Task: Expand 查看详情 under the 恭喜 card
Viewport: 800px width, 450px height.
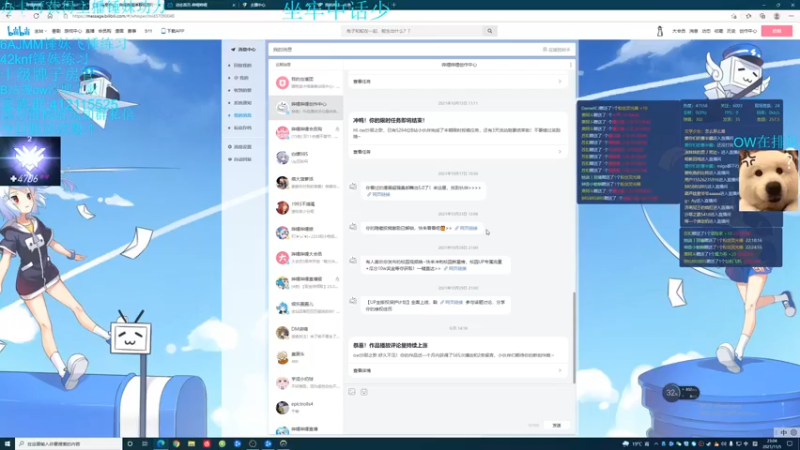Action: pyautogui.click(x=458, y=370)
